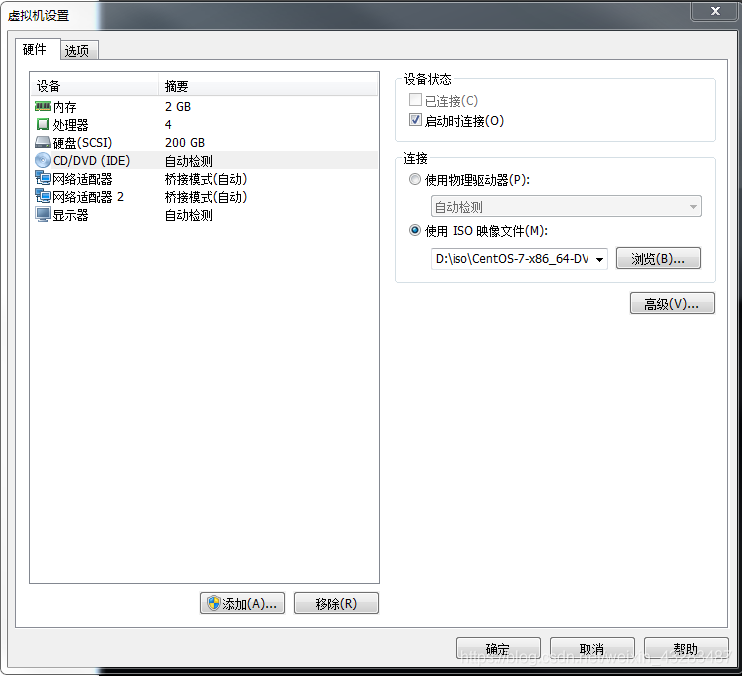742x676 pixels.
Task: Click the 200 GB disk summary
Action: point(185,142)
